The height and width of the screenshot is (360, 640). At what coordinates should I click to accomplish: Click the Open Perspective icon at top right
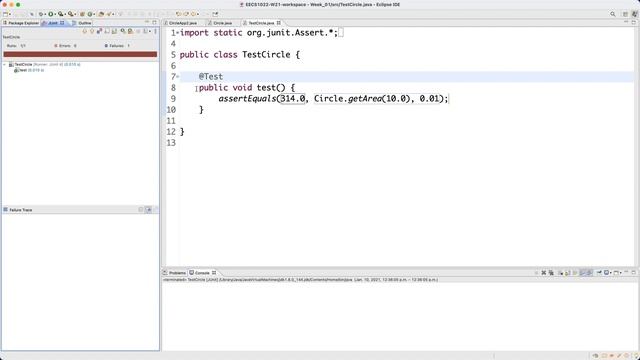tap(625, 14)
